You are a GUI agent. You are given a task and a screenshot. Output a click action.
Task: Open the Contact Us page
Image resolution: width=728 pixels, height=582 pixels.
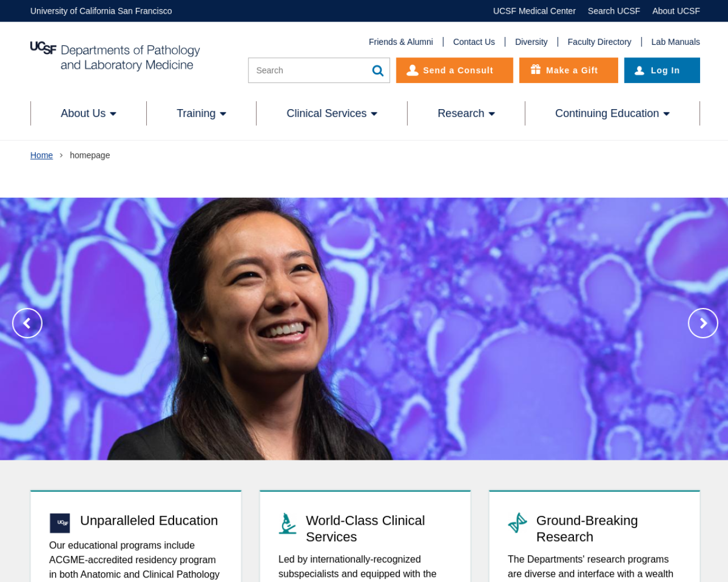[x=474, y=42]
